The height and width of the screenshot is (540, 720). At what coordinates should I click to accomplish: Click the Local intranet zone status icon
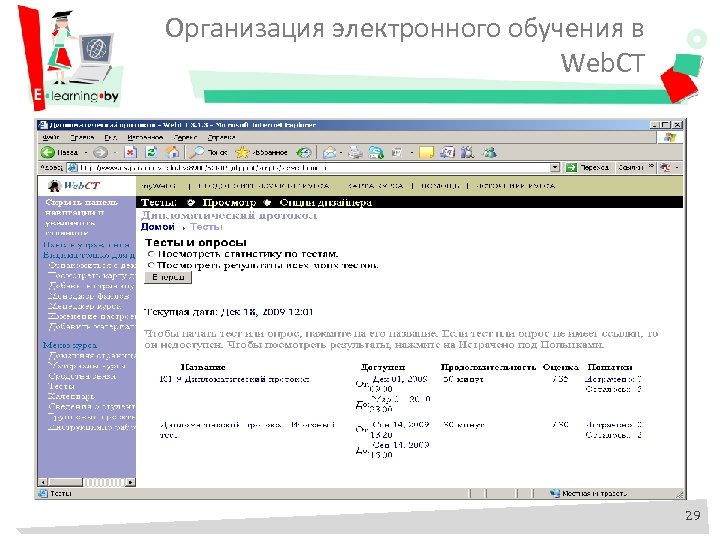click(x=555, y=494)
